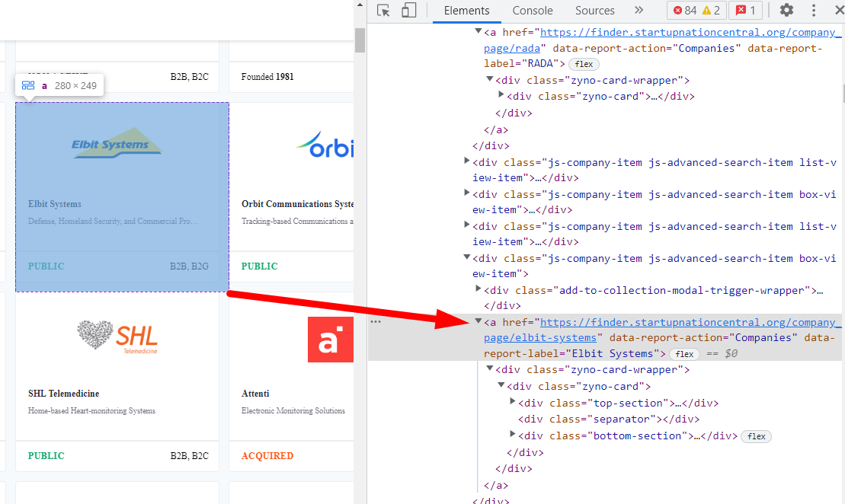Viewport: 845px width, 504px height.
Task: Click the yellow warning count 2 indicator
Action: click(x=711, y=10)
